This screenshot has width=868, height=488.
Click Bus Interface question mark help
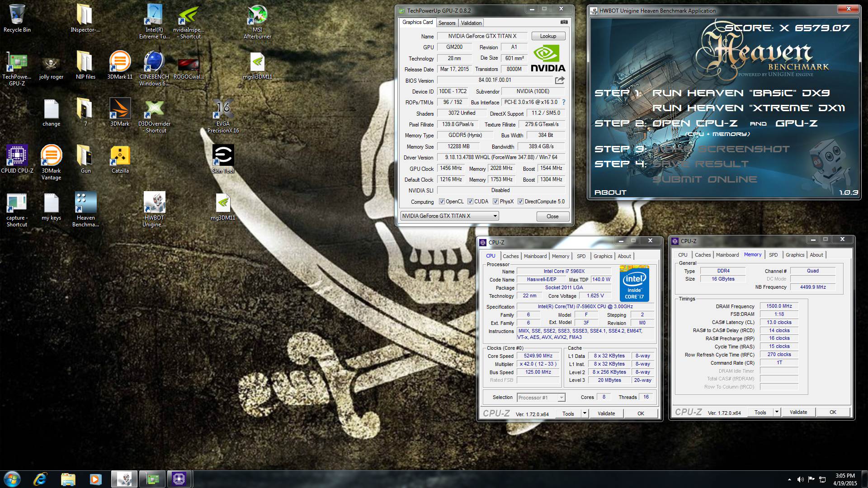(x=564, y=102)
